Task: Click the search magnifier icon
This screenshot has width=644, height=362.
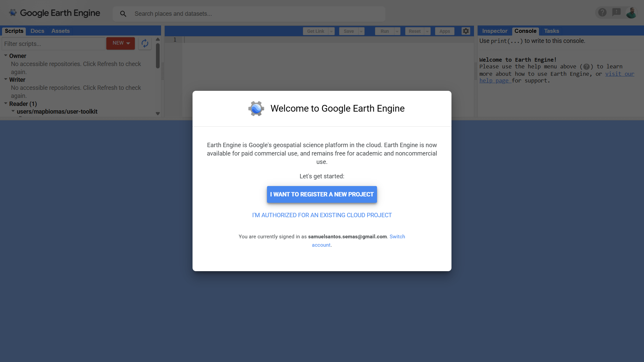Action: 123,13
